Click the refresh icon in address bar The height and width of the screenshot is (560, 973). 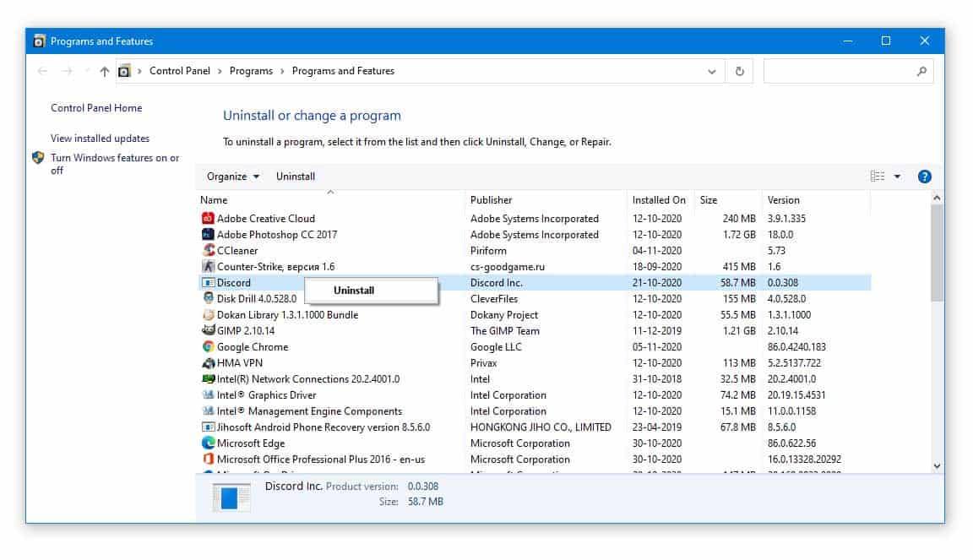pyautogui.click(x=739, y=72)
